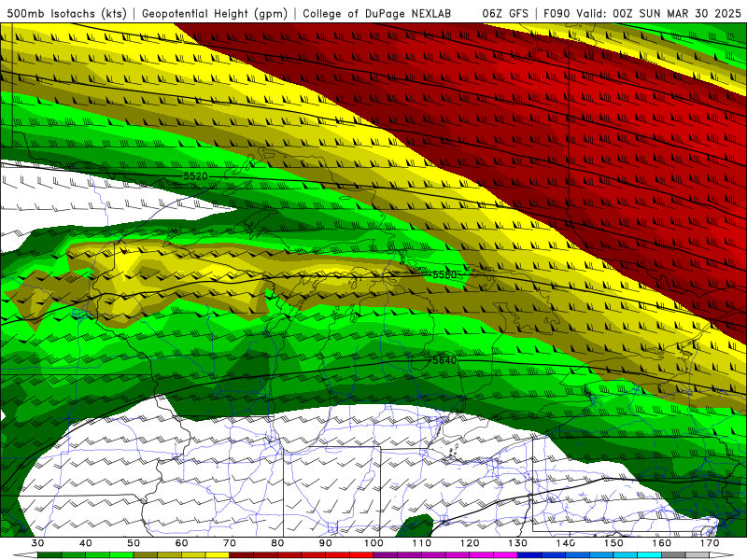Pick the bright red swatch ending at 100
Viewport: 747px width, 560px height.
361,555
